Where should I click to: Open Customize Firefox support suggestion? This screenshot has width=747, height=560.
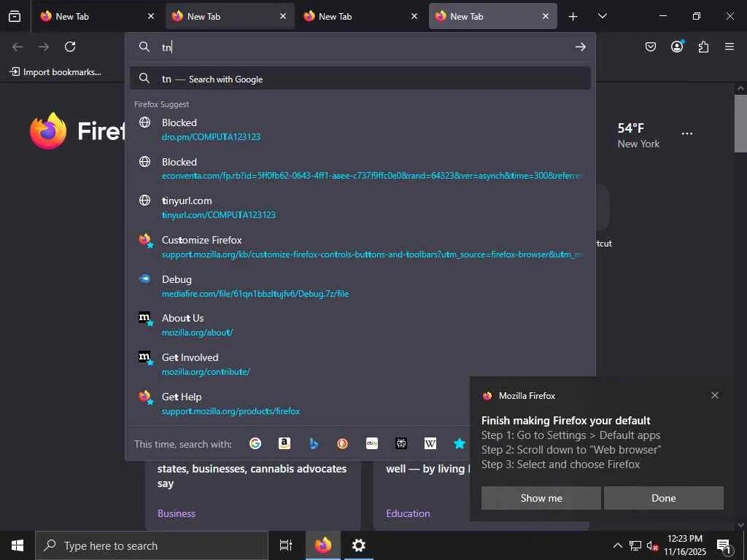point(360,246)
